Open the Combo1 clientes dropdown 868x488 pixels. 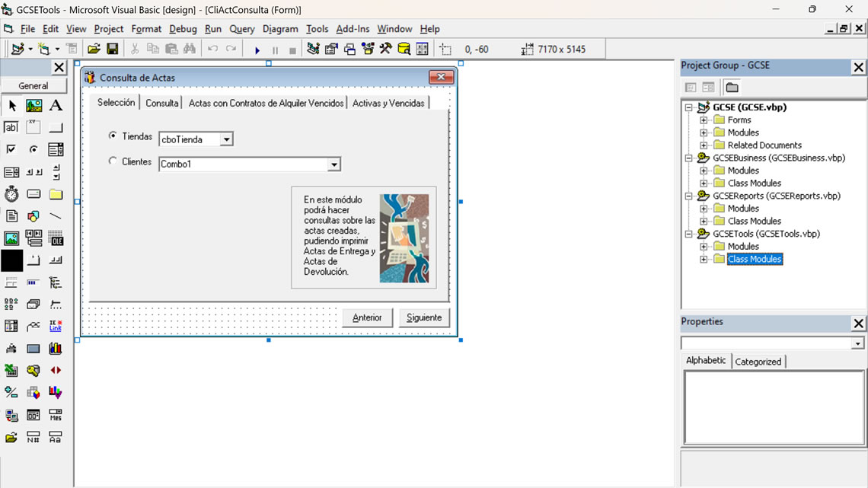click(x=333, y=164)
